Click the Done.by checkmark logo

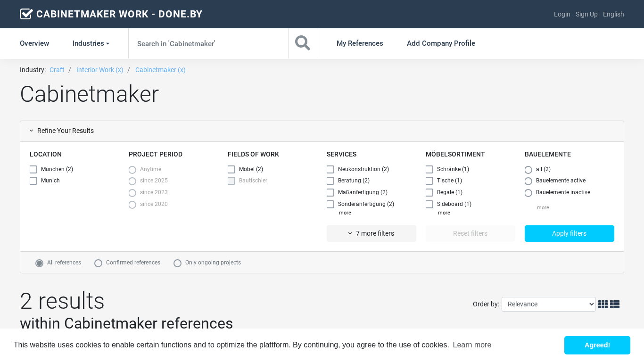(26, 14)
